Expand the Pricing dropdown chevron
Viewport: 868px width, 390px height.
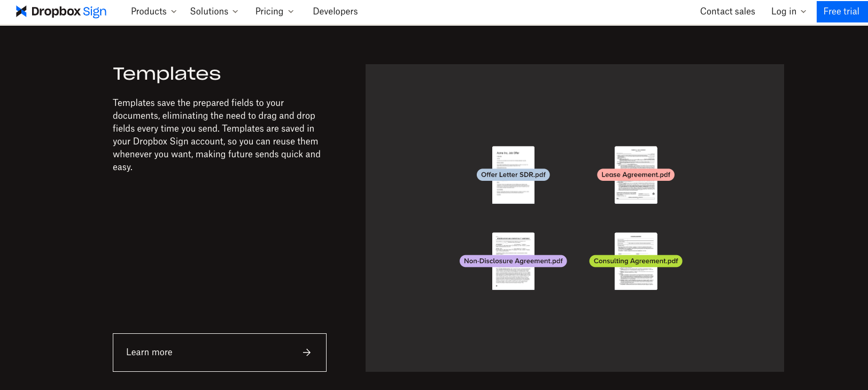click(x=291, y=12)
